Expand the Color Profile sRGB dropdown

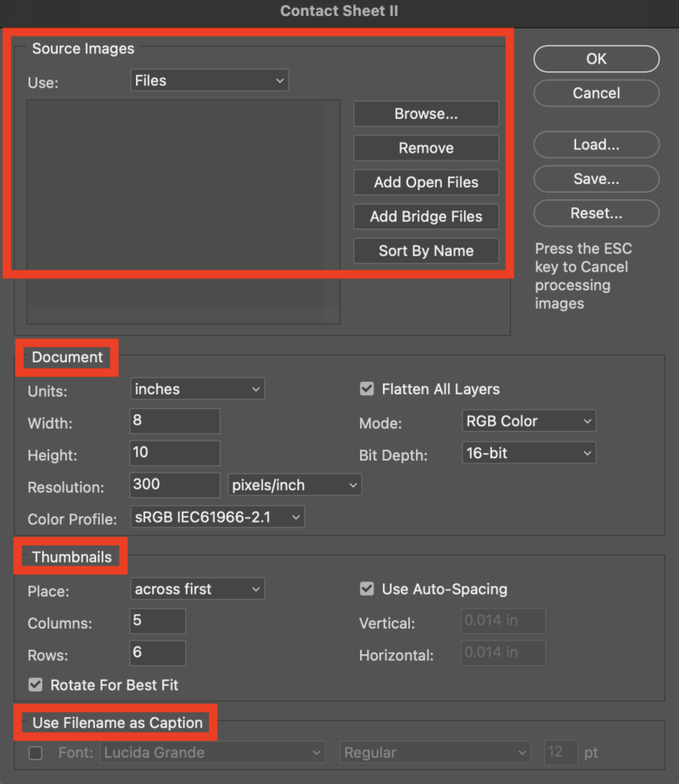click(x=217, y=517)
